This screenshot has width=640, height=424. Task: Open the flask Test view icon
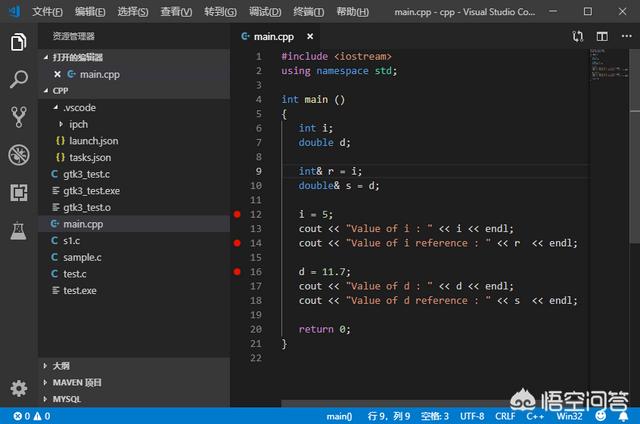(x=18, y=230)
